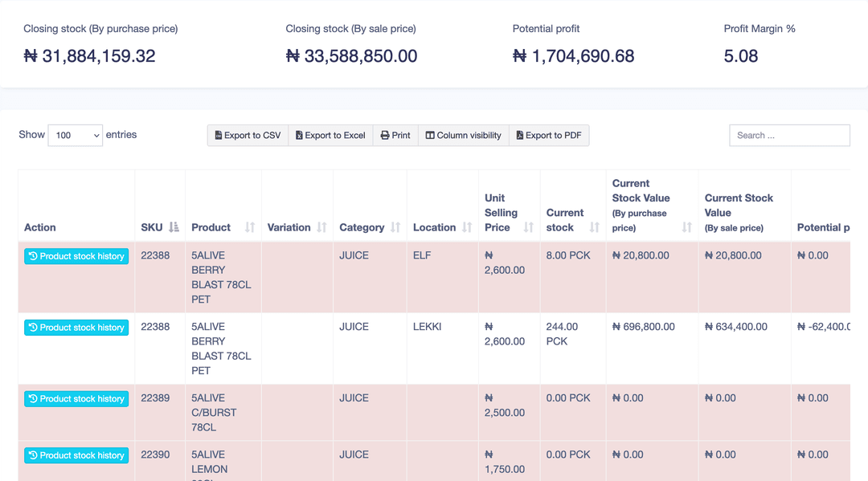The image size is (868, 481).
Task: Click the Closing stock by sale price amount
Action: pyautogui.click(x=351, y=56)
